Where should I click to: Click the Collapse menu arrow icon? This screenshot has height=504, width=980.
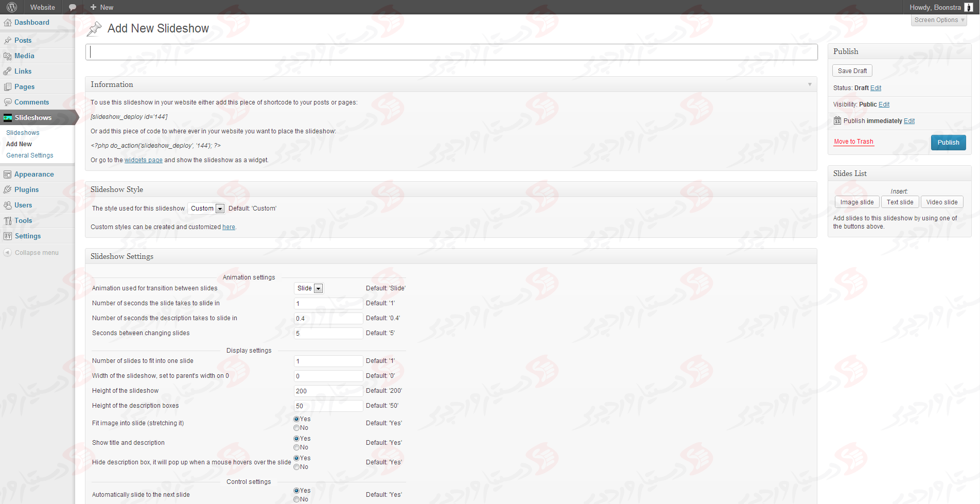pos(7,253)
